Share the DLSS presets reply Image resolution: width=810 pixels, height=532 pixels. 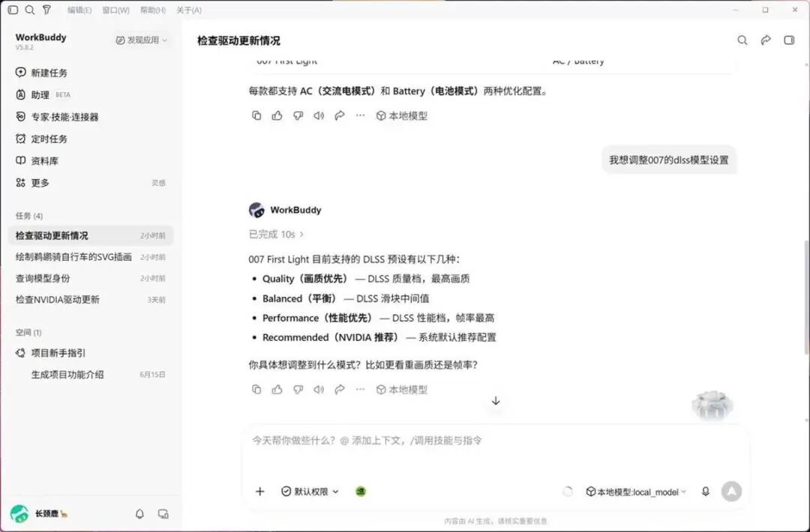pos(340,390)
